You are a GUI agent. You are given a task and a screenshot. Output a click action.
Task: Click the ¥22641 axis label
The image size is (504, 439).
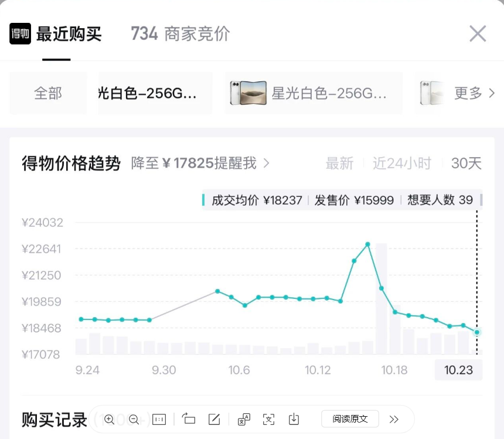pyautogui.click(x=41, y=249)
